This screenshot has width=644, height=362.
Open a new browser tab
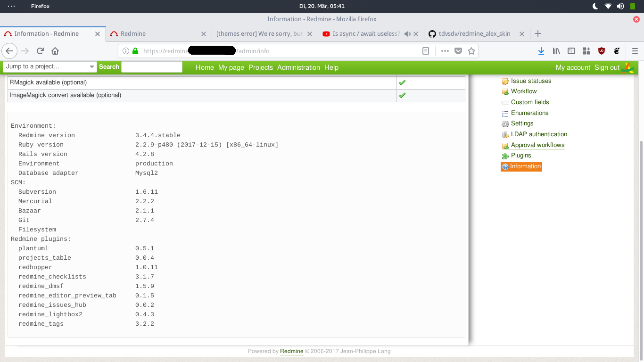[x=538, y=33]
